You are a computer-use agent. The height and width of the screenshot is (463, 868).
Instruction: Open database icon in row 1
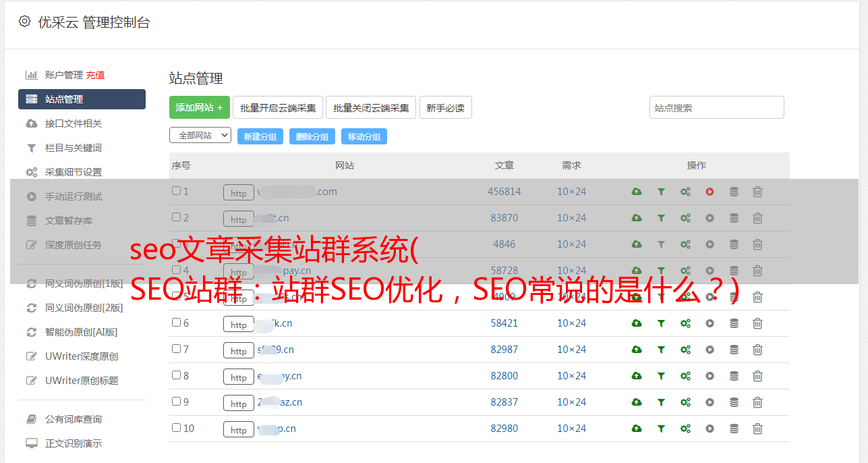click(x=734, y=192)
